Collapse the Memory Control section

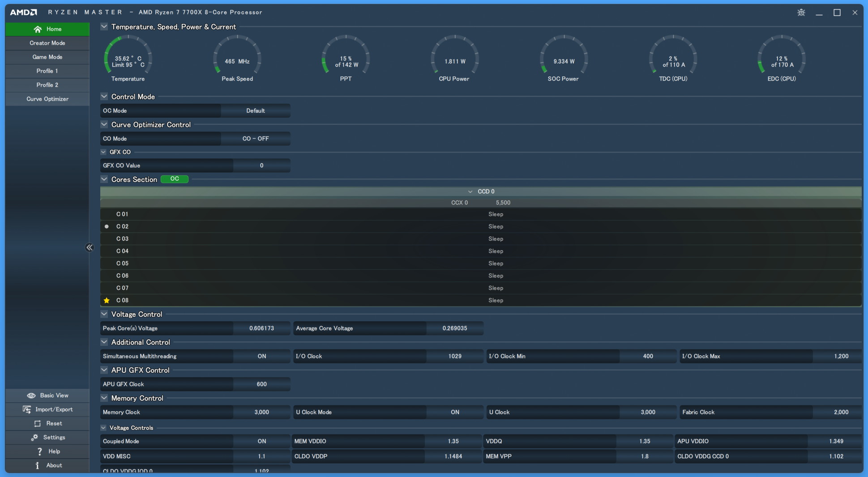click(104, 398)
